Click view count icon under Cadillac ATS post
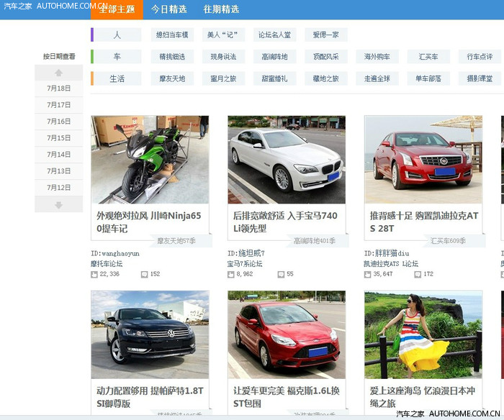The width and height of the screenshot is (504, 420). tap(368, 274)
